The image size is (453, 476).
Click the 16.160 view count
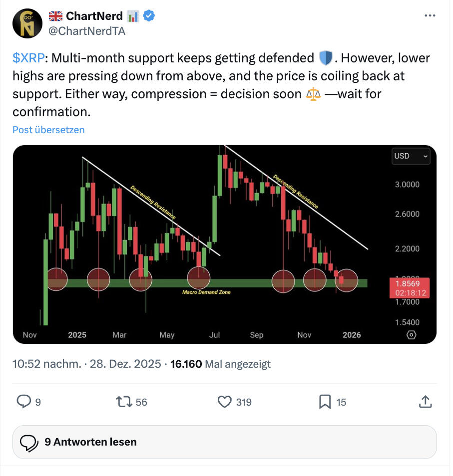point(186,364)
